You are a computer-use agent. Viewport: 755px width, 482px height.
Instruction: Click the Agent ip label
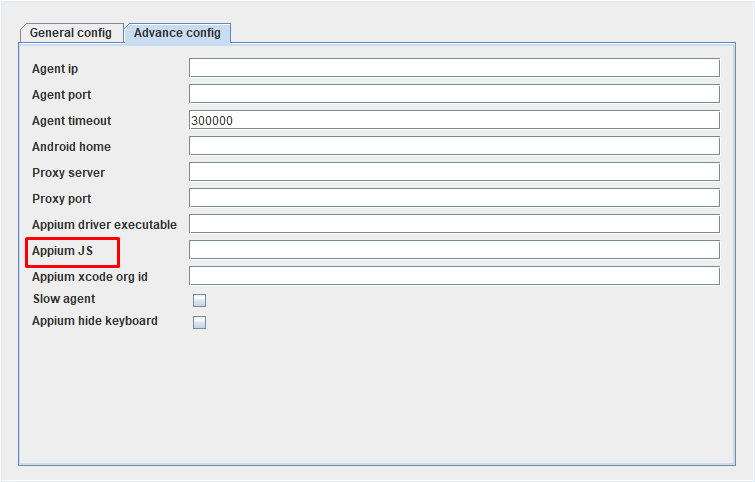55,69
